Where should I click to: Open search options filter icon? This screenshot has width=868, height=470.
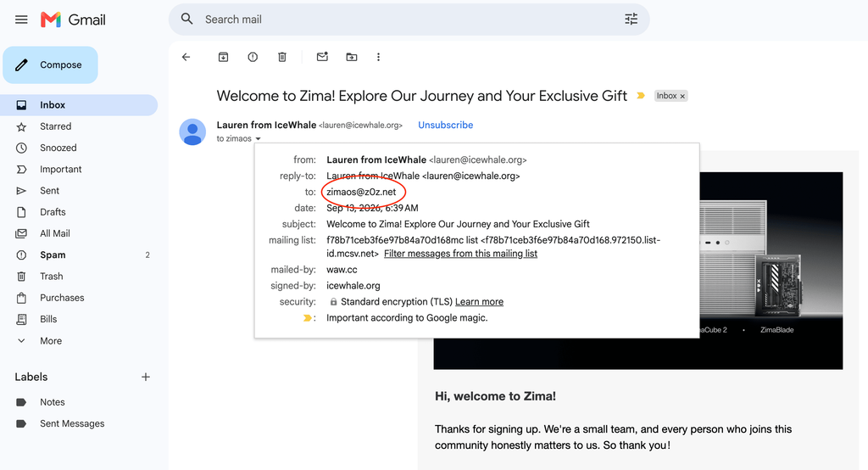[631, 20]
